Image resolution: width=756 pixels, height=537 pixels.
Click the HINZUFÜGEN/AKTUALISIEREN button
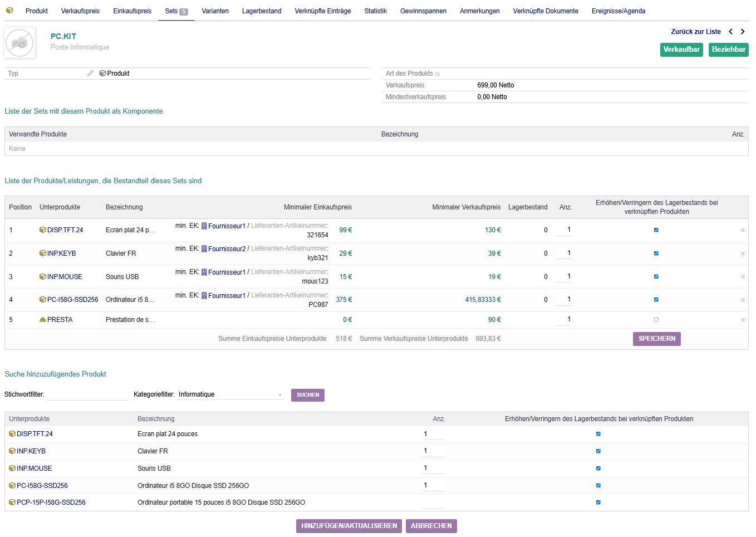[349, 526]
